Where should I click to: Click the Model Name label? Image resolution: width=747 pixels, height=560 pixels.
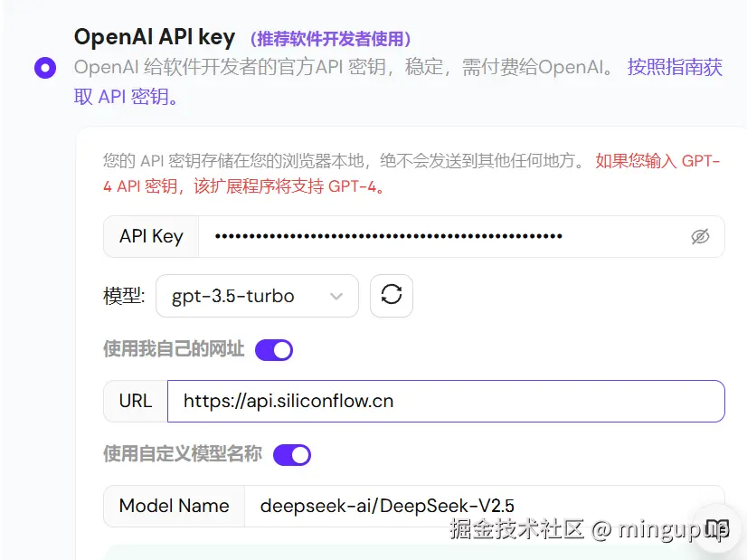[174, 506]
